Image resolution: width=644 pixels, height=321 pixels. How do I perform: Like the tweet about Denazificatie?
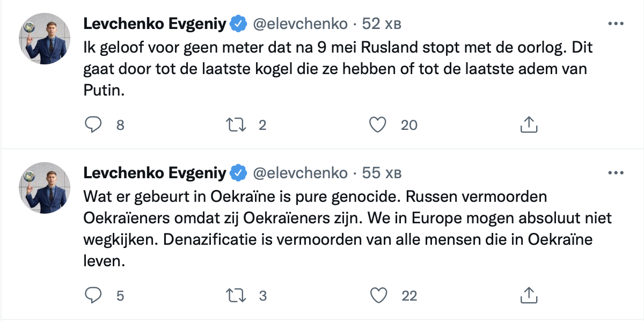pos(378,295)
